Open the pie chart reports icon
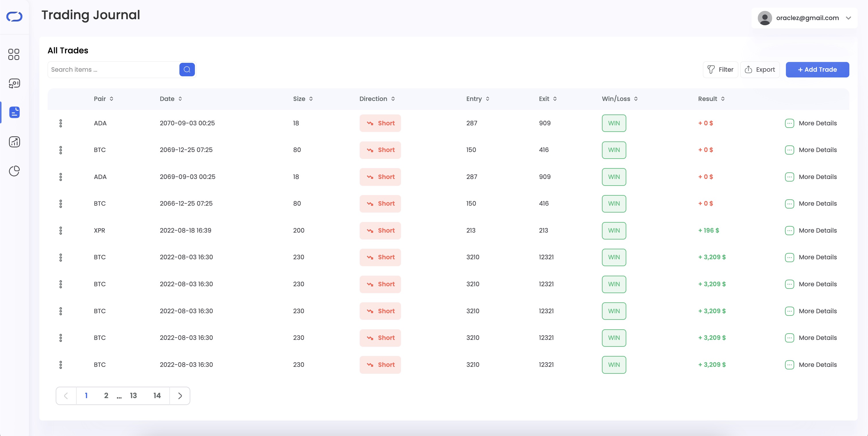This screenshot has width=868, height=436. pos(14,171)
